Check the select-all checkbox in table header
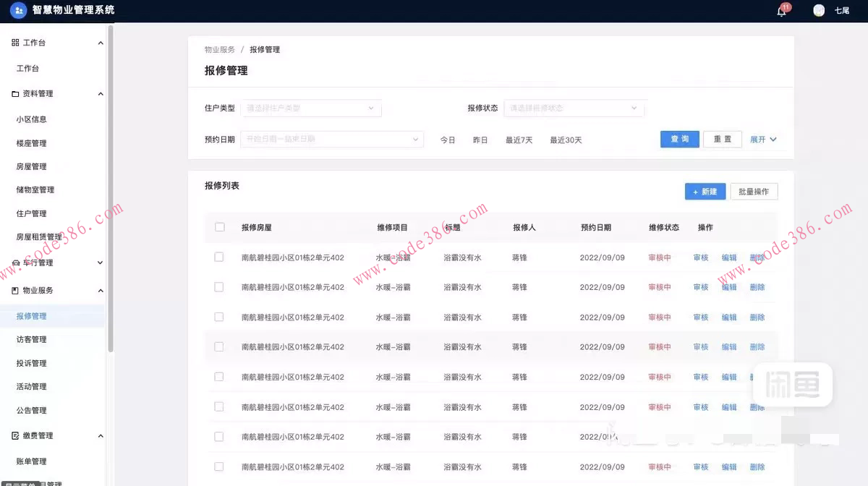The image size is (868, 486). (219, 226)
